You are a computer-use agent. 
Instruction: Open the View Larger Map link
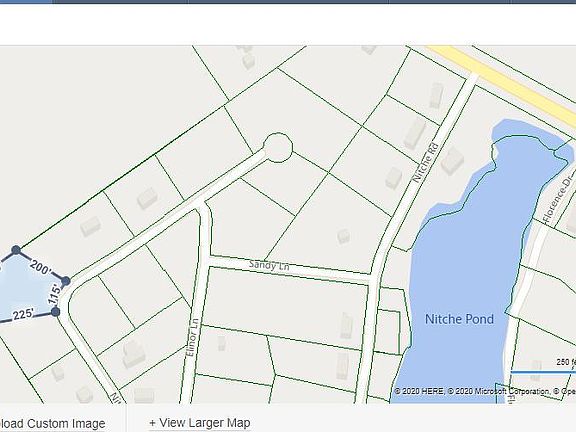click(200, 423)
